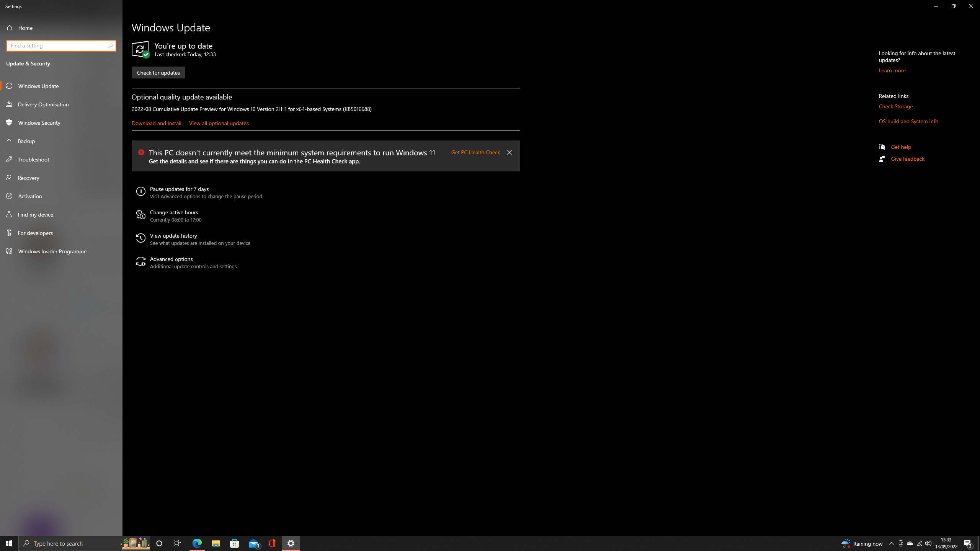The width and height of the screenshot is (980, 551).
Task: Click the Check for updates button
Action: [x=158, y=73]
